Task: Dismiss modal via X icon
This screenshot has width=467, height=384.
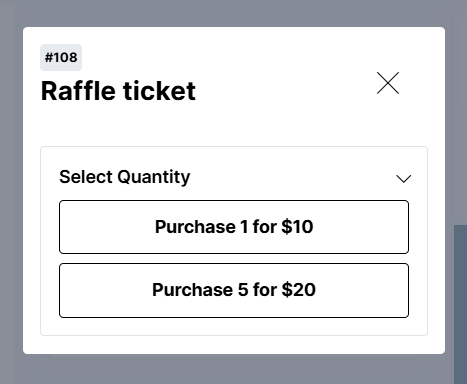Action: coord(388,83)
